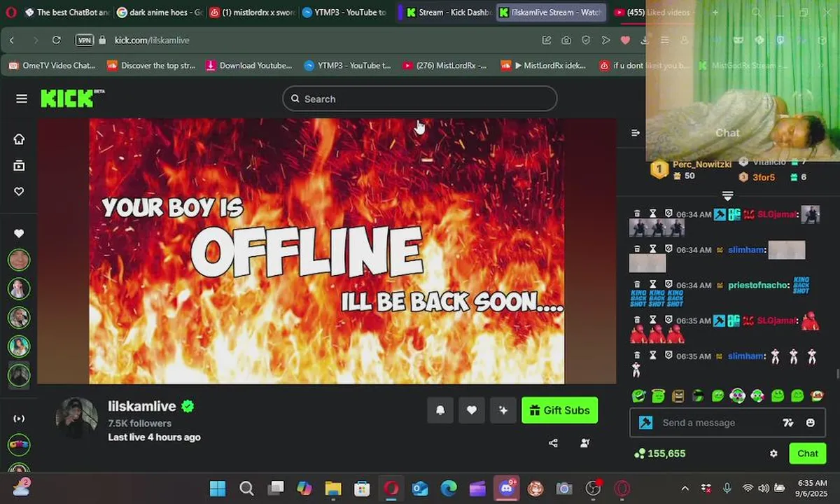
Task: Click the first followed channel avatar in sidebar
Action: point(19,260)
